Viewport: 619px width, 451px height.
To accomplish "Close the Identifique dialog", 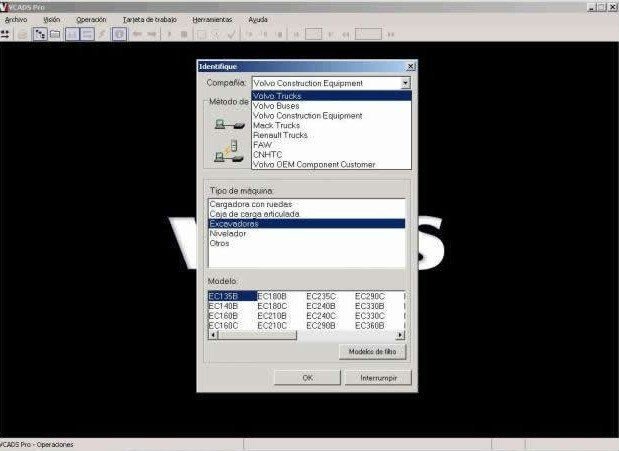I will click(x=411, y=66).
